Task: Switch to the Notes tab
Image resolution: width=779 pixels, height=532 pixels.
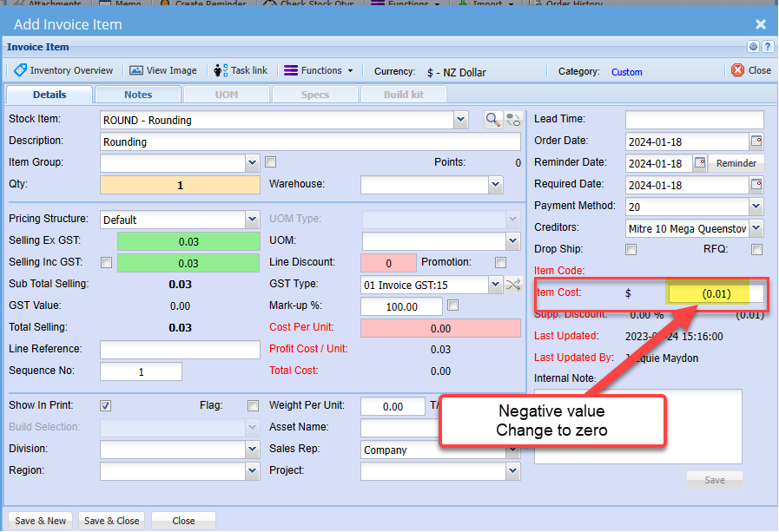Action: (137, 95)
